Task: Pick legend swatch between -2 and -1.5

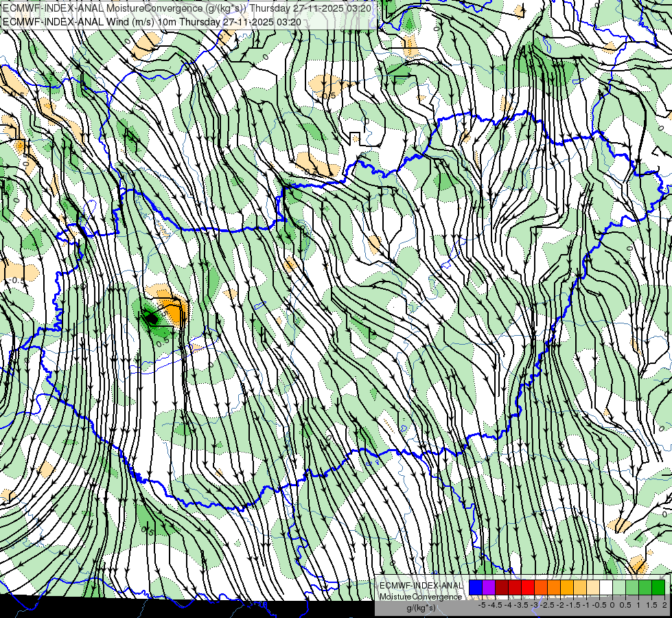Action: pyautogui.click(x=567, y=587)
